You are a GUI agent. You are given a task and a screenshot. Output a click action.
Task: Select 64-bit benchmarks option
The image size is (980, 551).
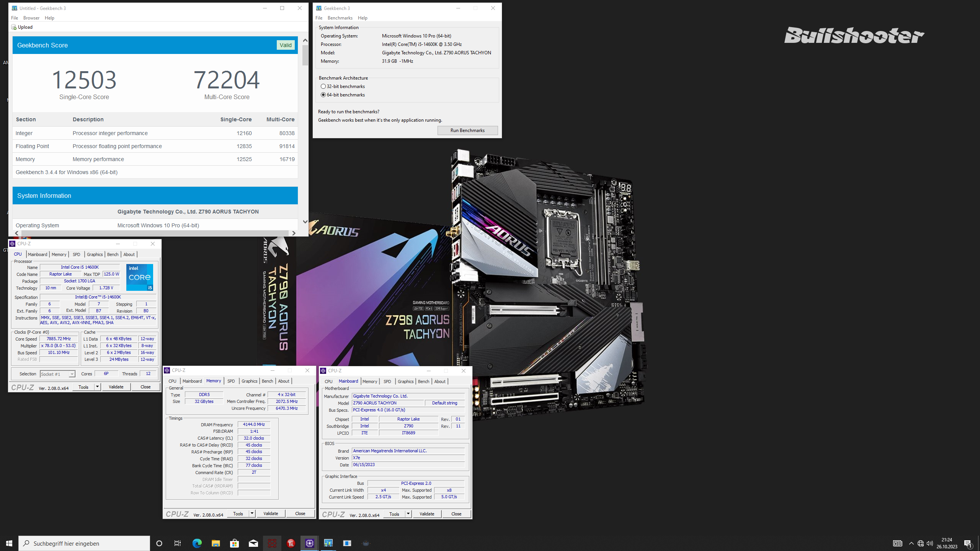[x=343, y=95]
